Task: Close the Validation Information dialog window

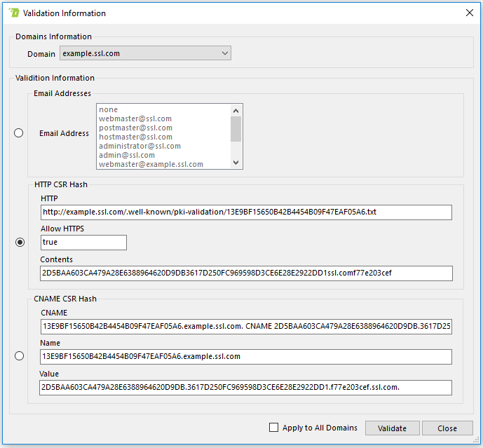Action: pos(469,13)
